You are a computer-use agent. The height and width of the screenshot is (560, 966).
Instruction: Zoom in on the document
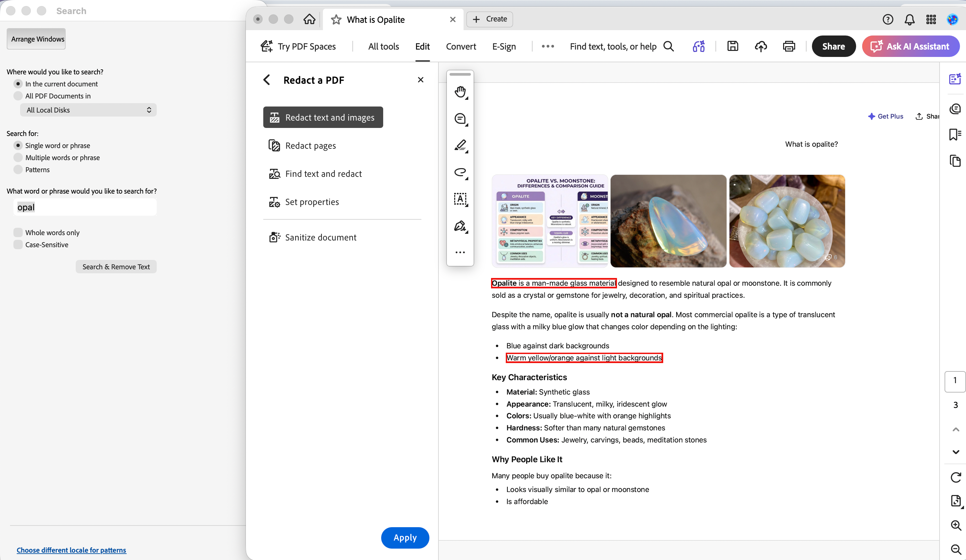point(955,526)
